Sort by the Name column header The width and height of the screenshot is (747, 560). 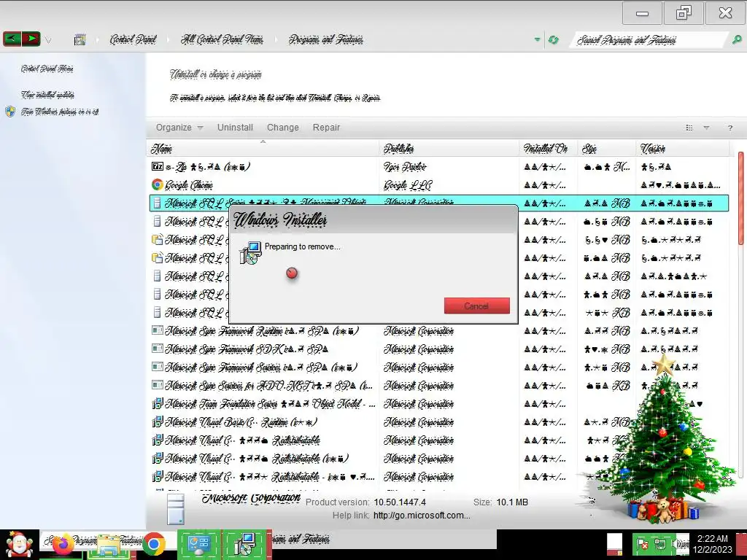tap(263, 149)
